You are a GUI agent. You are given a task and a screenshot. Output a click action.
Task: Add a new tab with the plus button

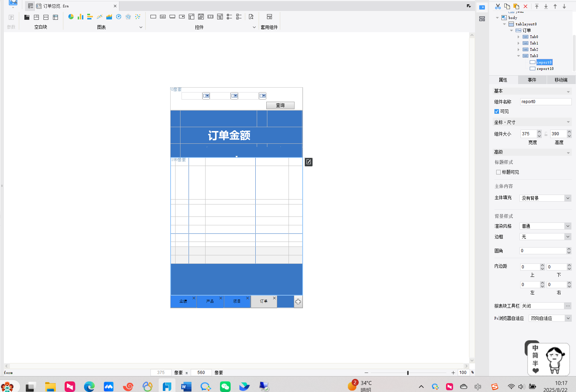[x=298, y=302]
